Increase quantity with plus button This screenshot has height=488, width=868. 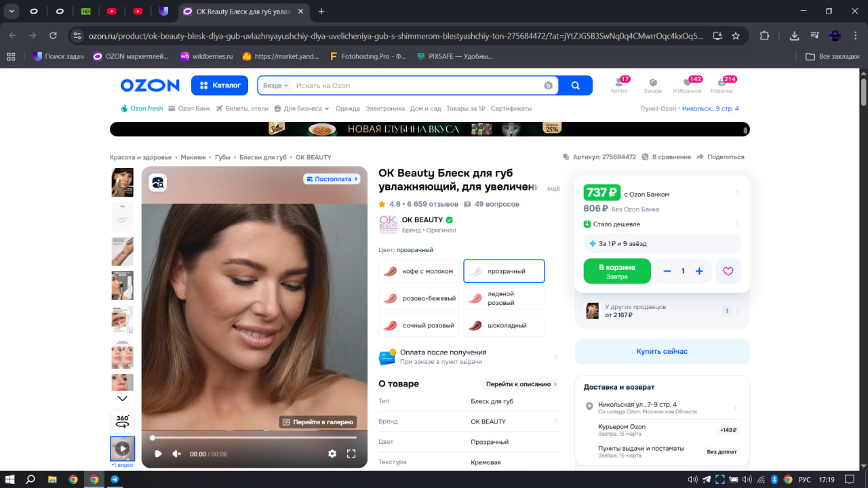coord(699,271)
